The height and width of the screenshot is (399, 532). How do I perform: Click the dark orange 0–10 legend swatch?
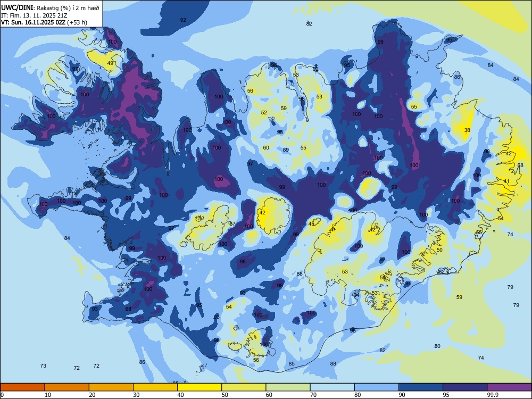coord(22,387)
